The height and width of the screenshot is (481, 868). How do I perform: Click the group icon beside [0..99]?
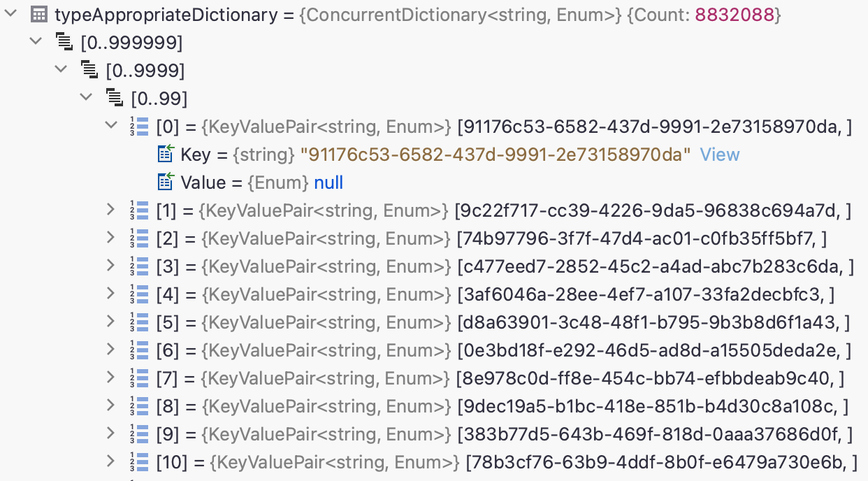click(x=114, y=98)
